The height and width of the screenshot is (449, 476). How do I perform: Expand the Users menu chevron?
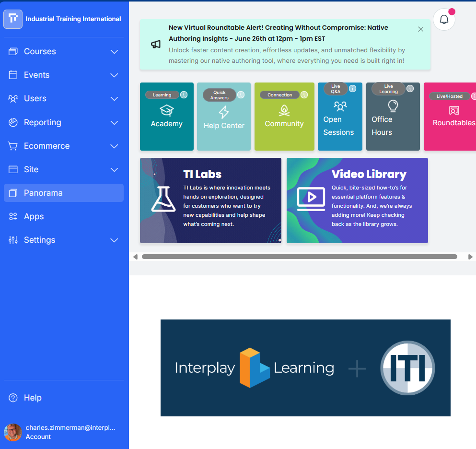114,99
